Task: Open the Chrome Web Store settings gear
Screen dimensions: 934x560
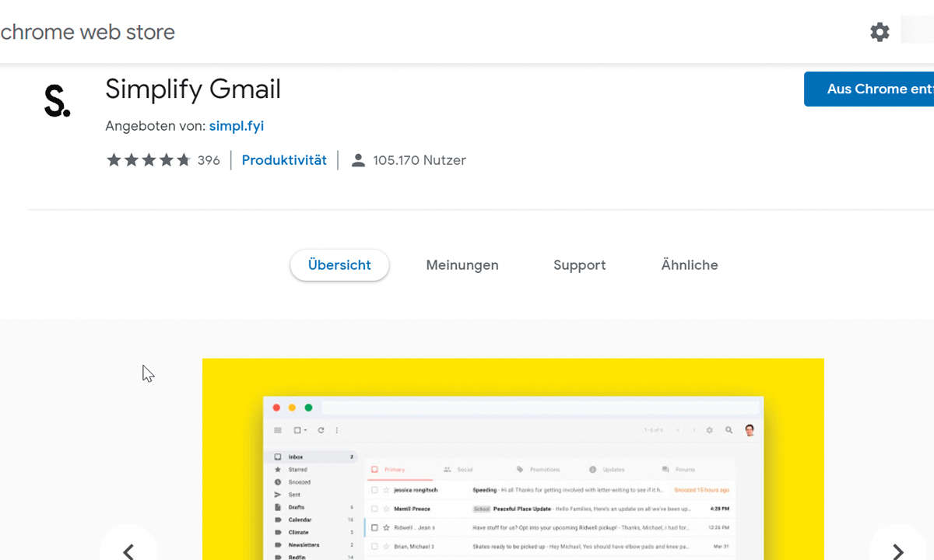Action: pyautogui.click(x=880, y=32)
